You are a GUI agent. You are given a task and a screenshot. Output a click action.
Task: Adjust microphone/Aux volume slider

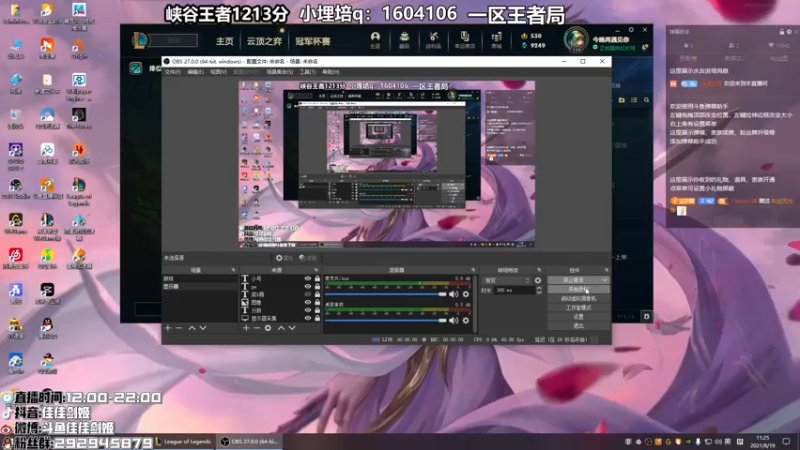[x=386, y=294]
